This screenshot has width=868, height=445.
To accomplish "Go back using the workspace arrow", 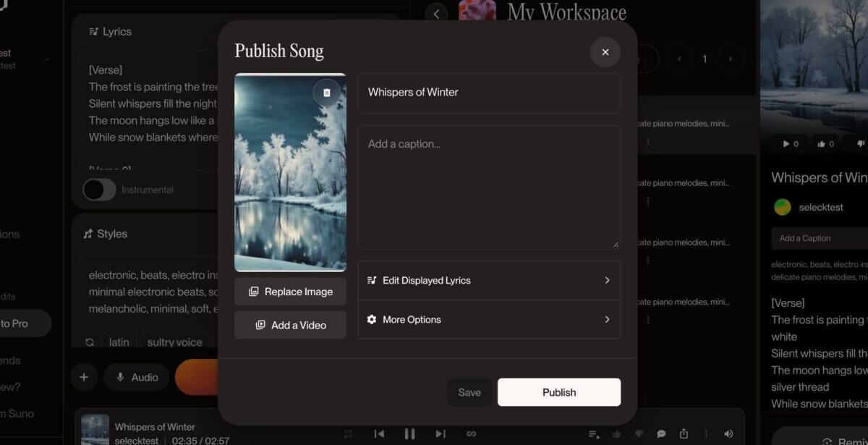I will click(x=436, y=13).
